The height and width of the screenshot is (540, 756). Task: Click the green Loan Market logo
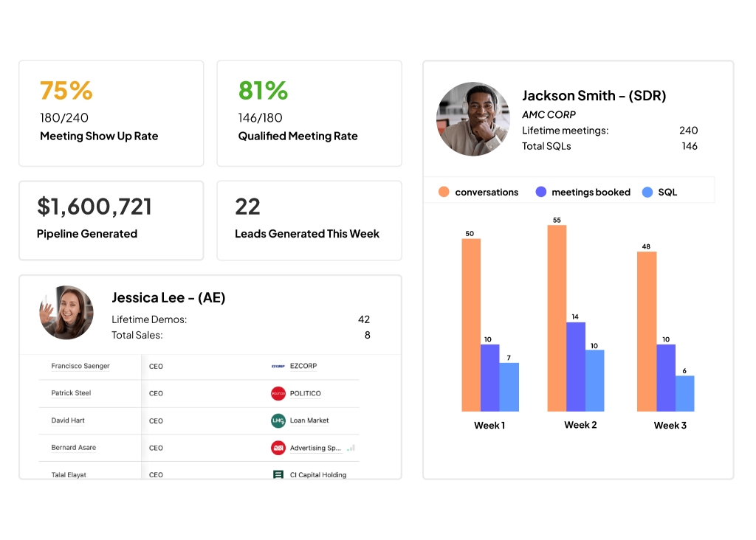278,420
